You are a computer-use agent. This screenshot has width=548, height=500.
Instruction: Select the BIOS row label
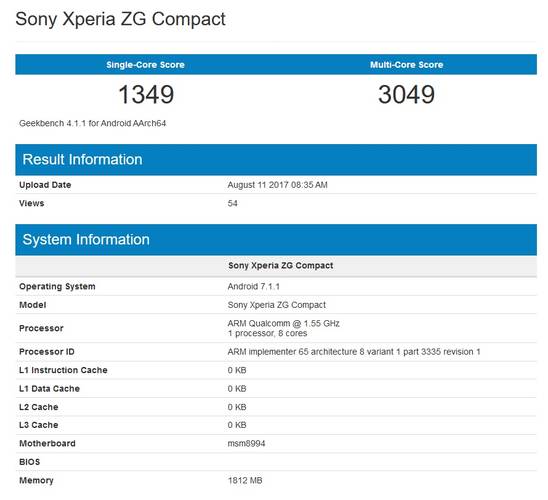(x=30, y=462)
